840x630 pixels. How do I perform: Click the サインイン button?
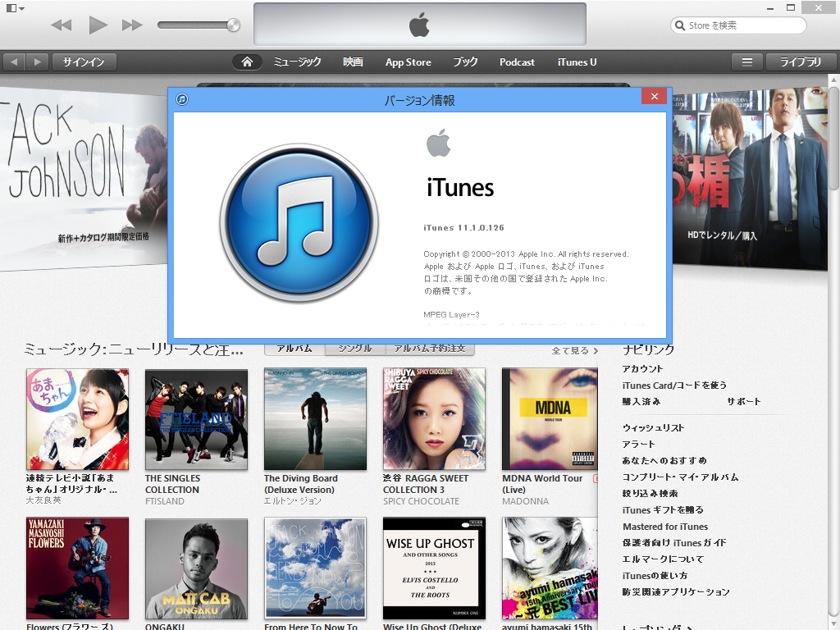click(84, 61)
